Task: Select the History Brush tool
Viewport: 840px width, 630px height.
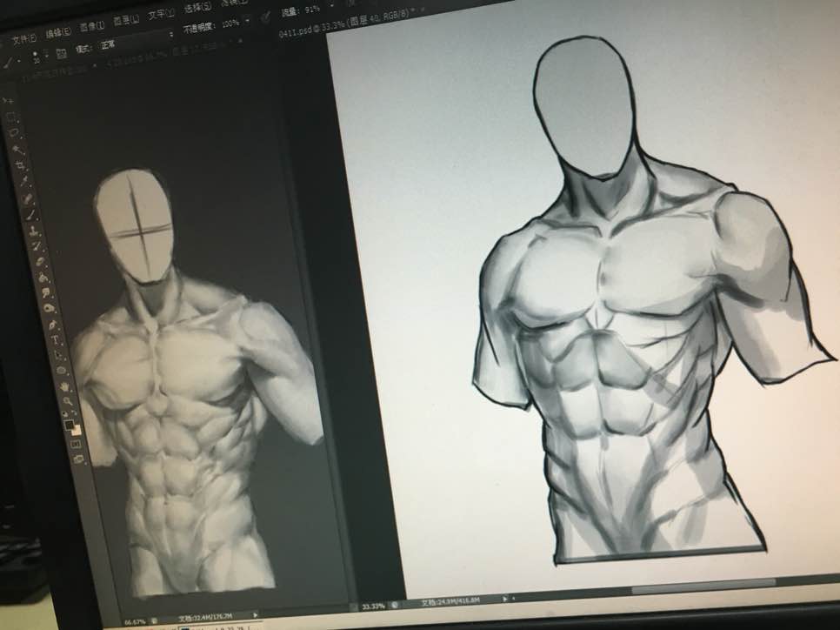Action: coord(37,246)
